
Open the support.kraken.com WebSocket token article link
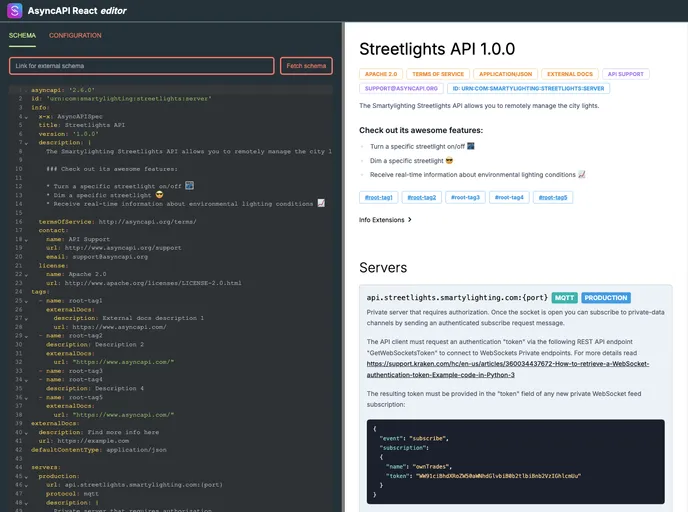point(508,369)
